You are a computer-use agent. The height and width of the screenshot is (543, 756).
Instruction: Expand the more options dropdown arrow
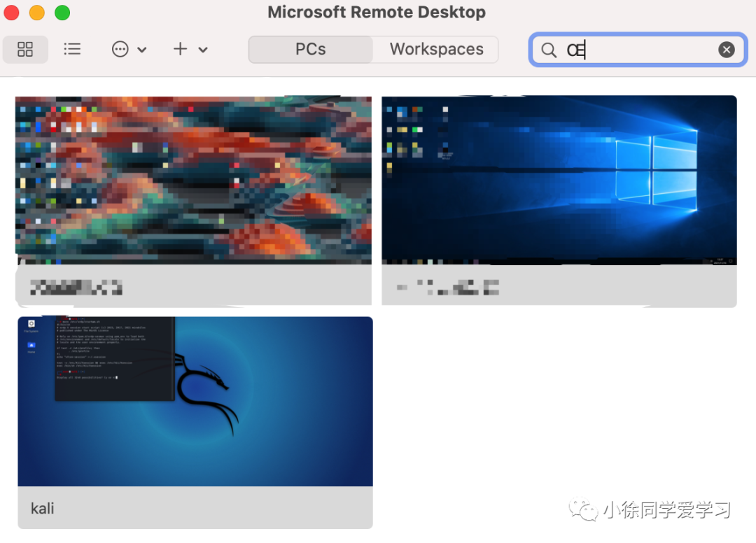[141, 50]
